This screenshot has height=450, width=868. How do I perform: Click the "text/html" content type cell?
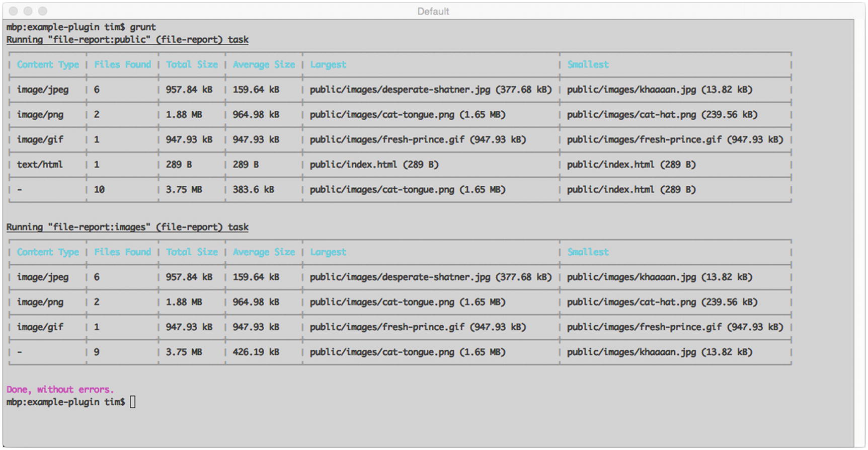pos(40,165)
